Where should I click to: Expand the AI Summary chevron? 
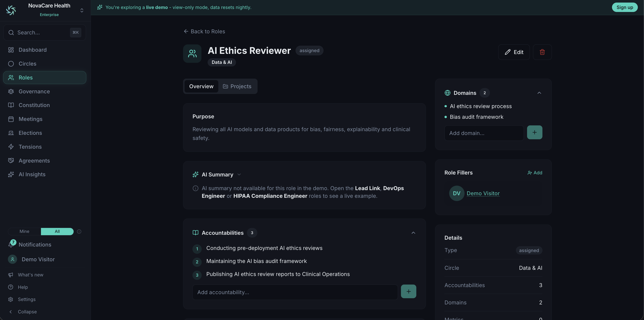click(x=239, y=175)
